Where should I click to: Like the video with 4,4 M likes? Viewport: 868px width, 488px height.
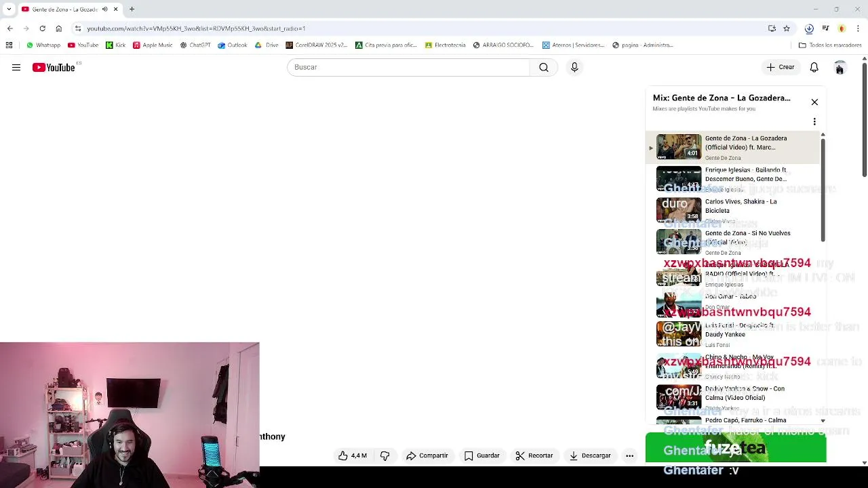point(353,455)
